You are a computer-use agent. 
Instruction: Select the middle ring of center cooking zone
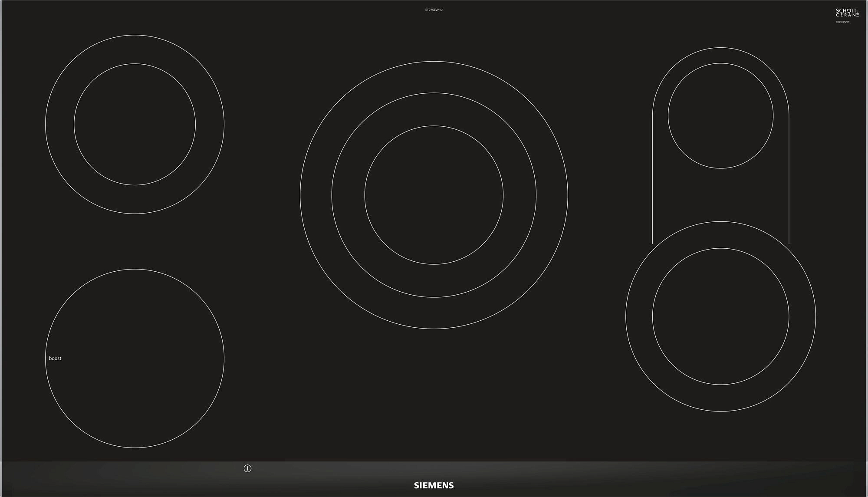(434, 109)
